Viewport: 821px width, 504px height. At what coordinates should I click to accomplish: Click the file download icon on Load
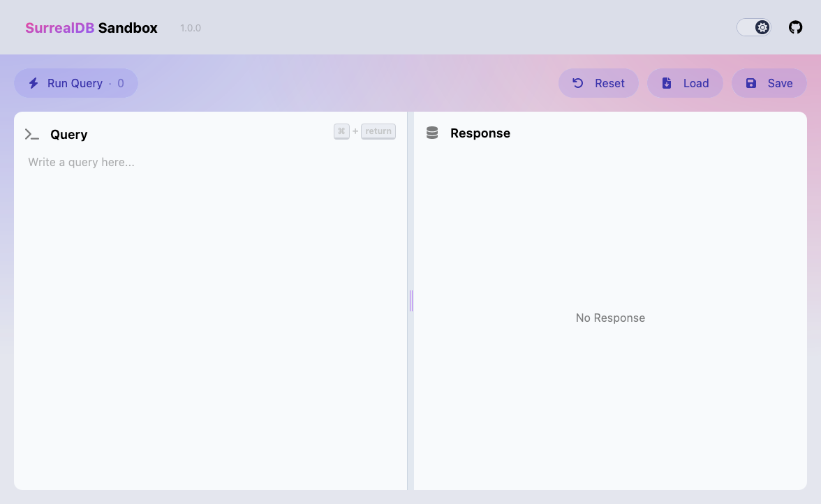(x=667, y=83)
